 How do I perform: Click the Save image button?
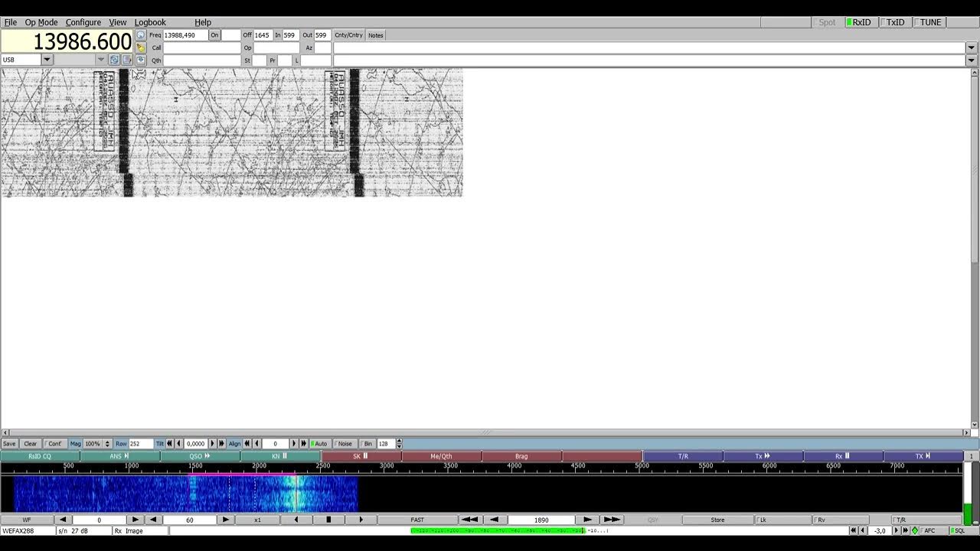point(9,444)
